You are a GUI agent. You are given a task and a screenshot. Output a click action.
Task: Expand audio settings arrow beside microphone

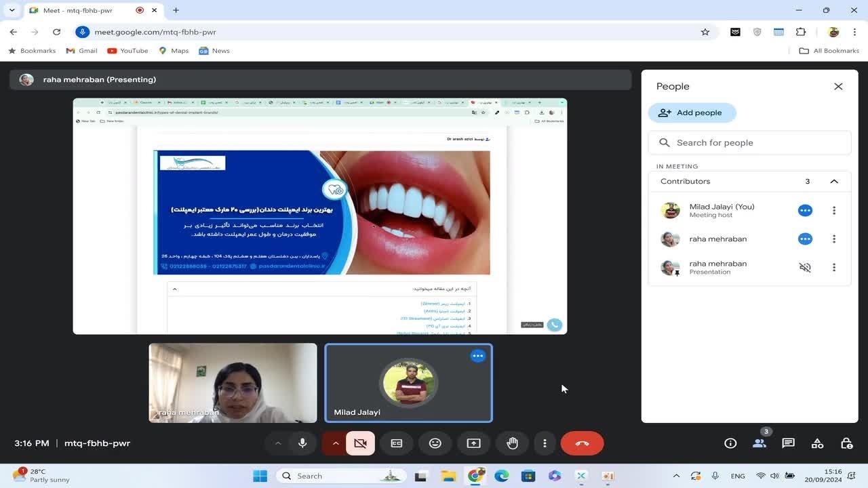278,443
